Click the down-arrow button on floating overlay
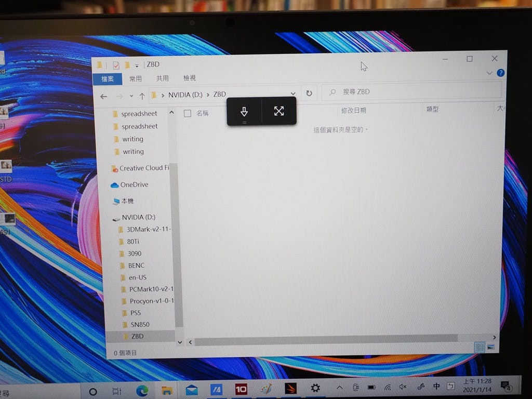This screenshot has width=532, height=399. point(244,111)
